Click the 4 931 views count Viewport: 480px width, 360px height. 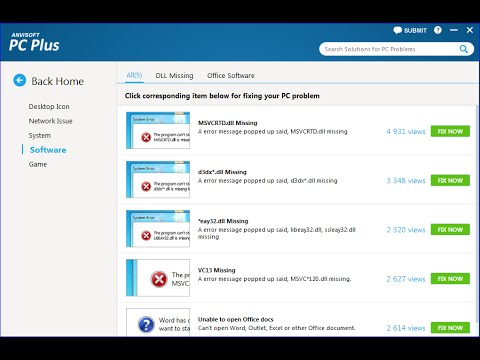click(x=406, y=131)
